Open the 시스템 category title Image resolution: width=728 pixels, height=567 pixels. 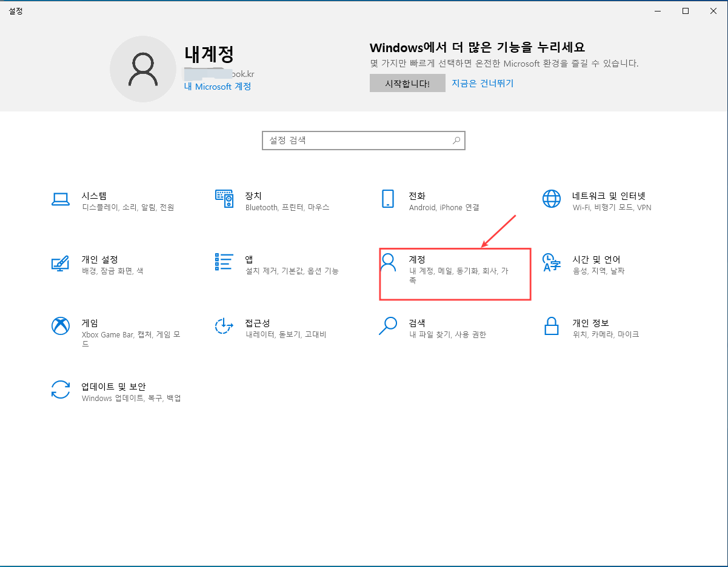(94, 196)
